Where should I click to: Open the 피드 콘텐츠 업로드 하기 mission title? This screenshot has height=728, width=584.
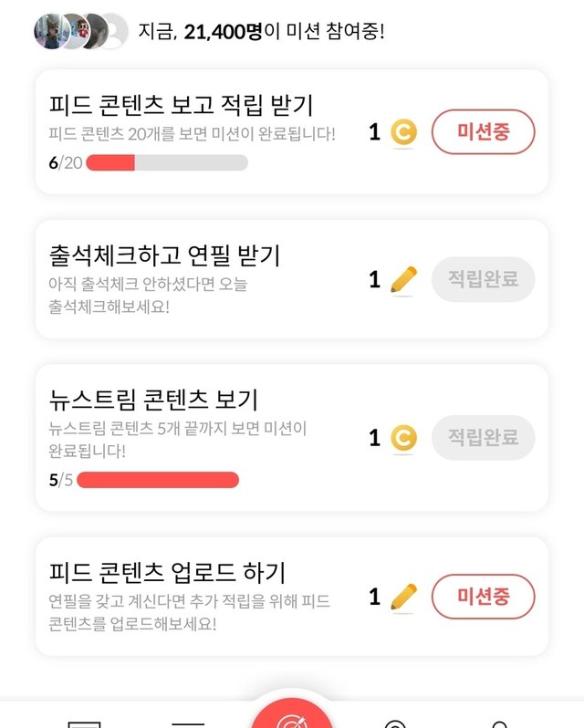pos(167,572)
